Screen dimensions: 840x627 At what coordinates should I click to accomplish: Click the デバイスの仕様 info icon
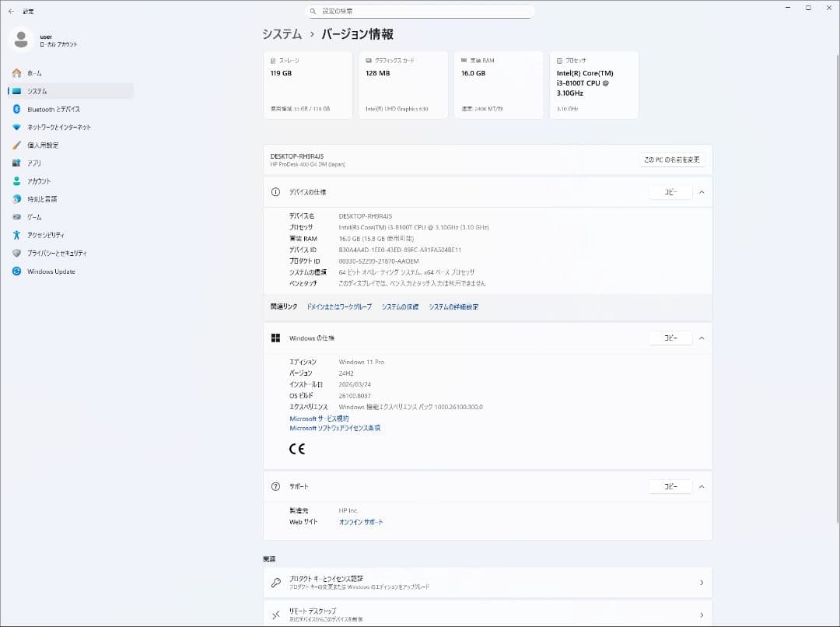tap(275, 192)
